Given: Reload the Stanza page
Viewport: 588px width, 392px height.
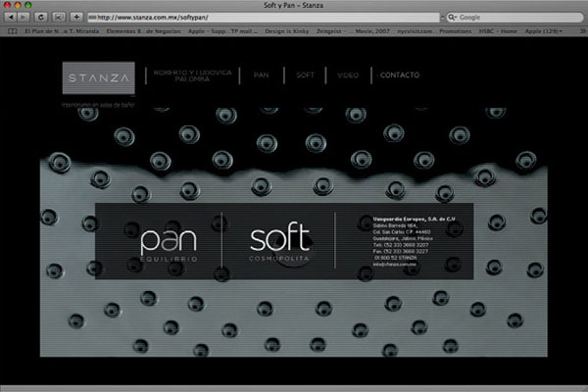Looking at the screenshot, I should tap(41, 17).
